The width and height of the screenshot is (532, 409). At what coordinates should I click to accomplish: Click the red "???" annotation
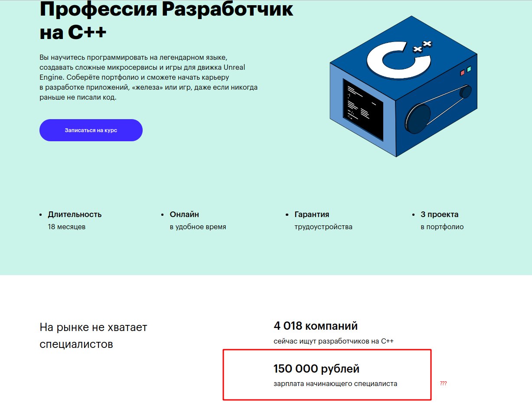pos(443,383)
